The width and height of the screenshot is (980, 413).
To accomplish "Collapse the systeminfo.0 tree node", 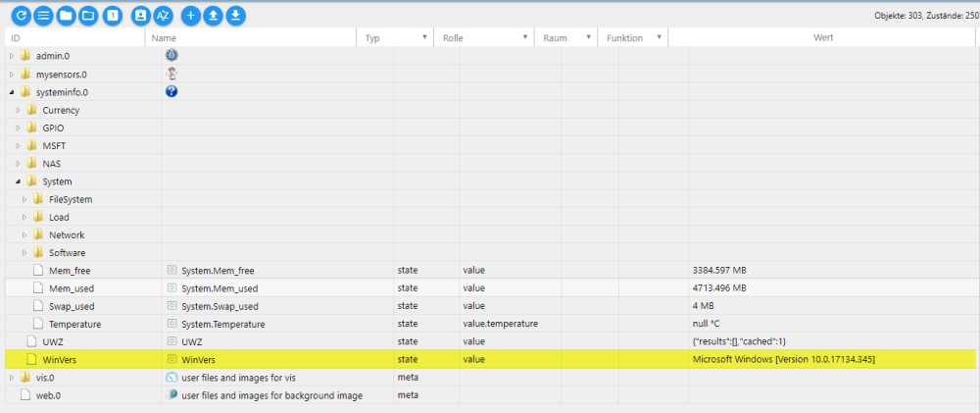I will [12, 92].
